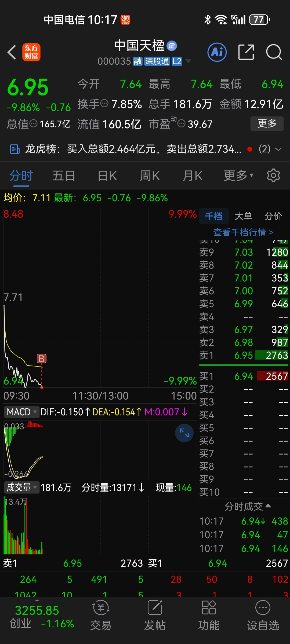Tap the Bluetooth status icon
290x644 pixels.
click(207, 20)
